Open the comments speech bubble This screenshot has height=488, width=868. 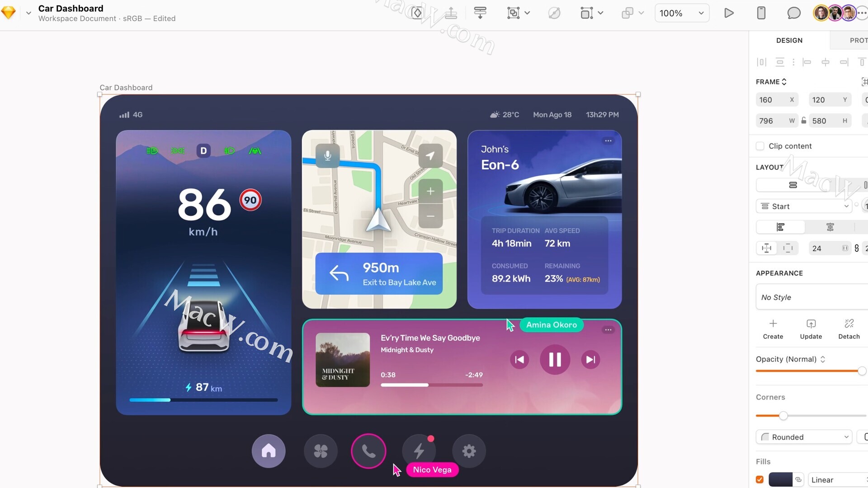(794, 13)
